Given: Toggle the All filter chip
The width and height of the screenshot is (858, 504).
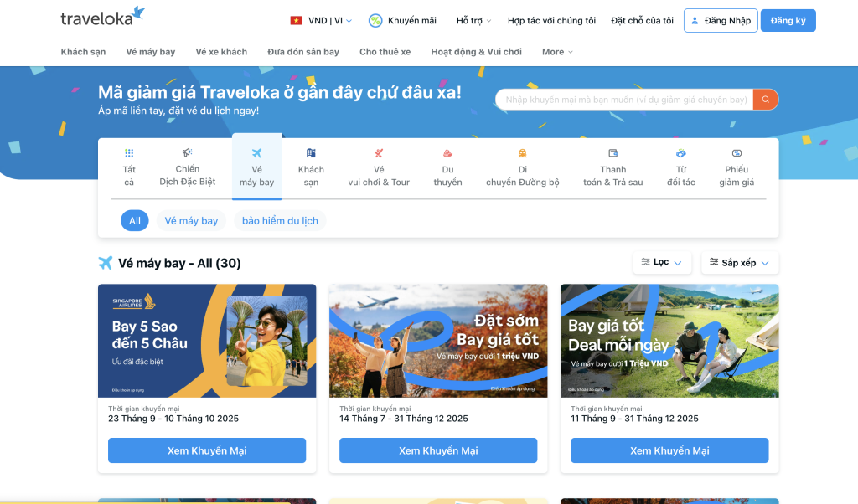Looking at the screenshot, I should (x=135, y=221).
